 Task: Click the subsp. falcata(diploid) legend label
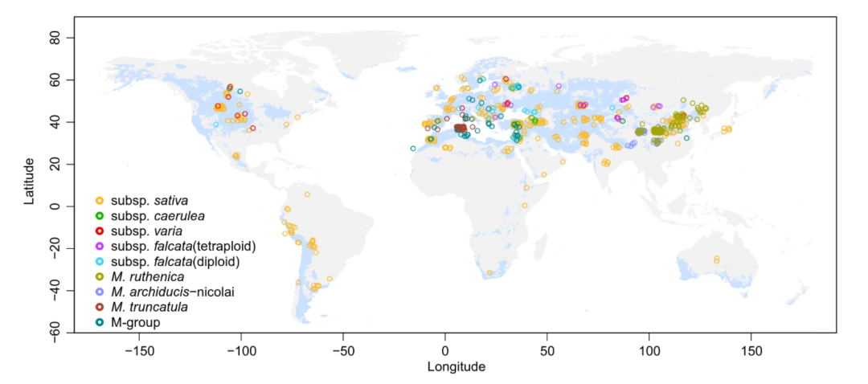pyautogui.click(x=175, y=261)
